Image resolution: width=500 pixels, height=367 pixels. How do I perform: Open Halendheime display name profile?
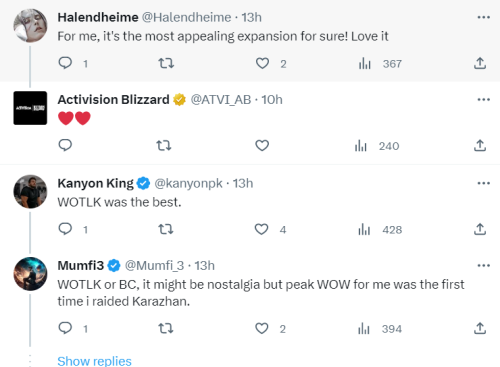coord(98,17)
